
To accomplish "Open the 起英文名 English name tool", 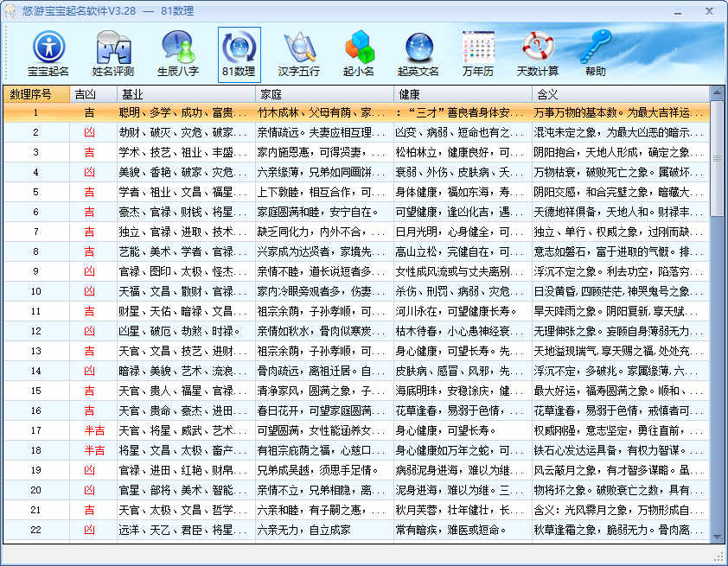I will pyautogui.click(x=418, y=48).
